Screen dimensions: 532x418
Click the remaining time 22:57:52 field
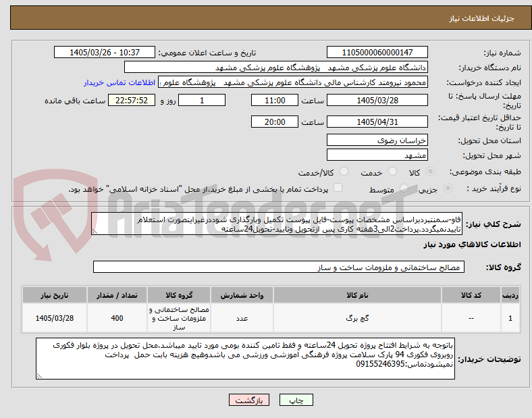[x=132, y=101]
